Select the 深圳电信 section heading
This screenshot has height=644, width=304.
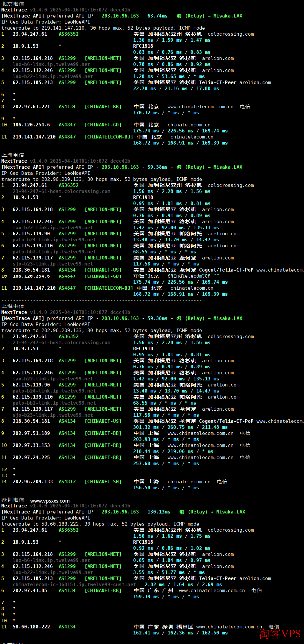click(x=13, y=499)
